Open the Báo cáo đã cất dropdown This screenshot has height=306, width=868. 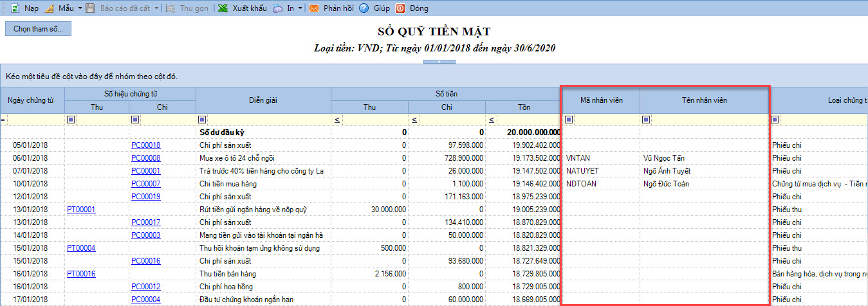coord(157,9)
